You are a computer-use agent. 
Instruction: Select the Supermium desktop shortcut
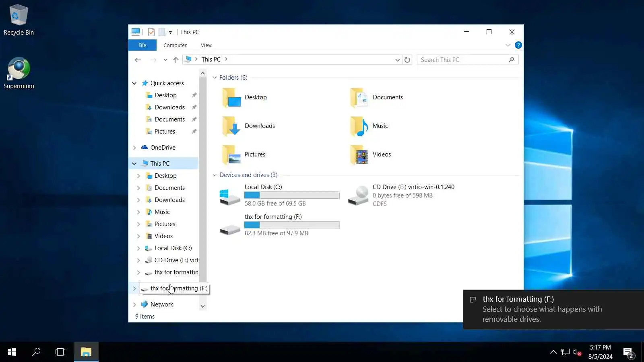coord(19,73)
